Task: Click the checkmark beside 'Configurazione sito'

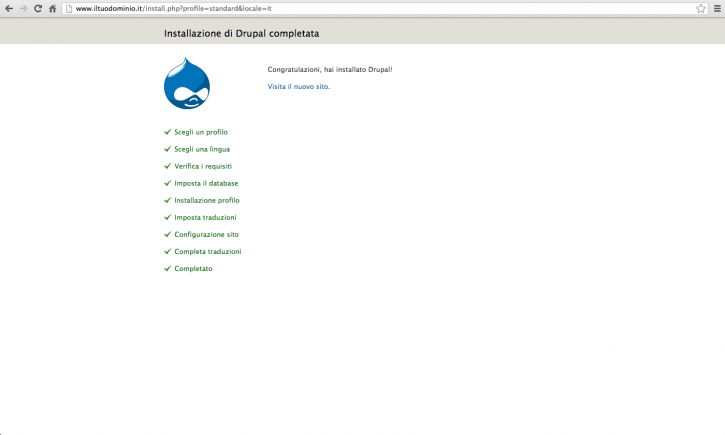Action: (x=167, y=234)
